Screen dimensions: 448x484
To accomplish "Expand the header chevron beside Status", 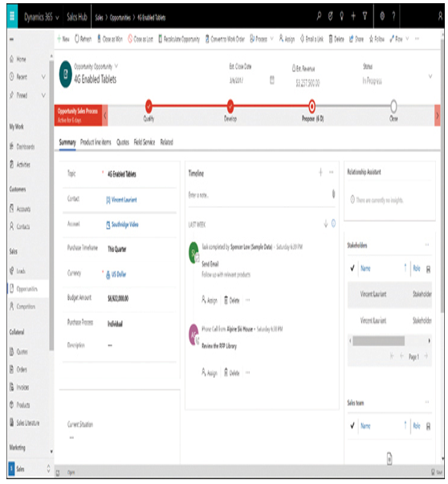I will (x=430, y=76).
